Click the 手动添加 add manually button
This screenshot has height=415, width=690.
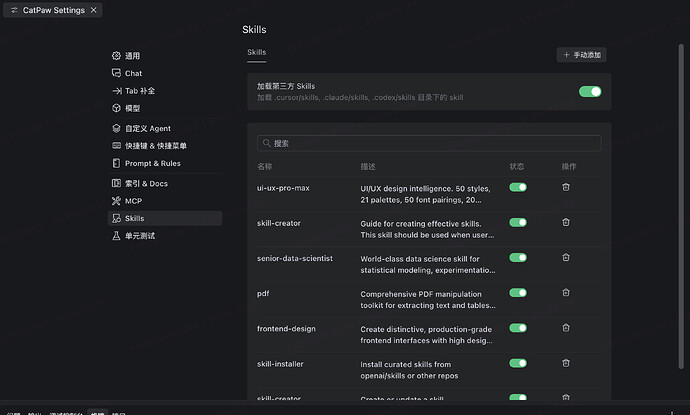[582, 55]
